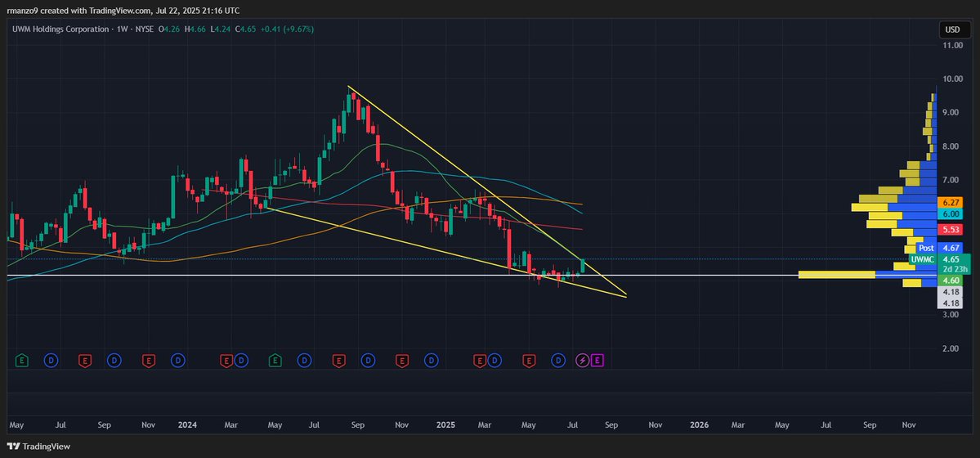Click the dividend marker for March 2025
Image resolution: width=980 pixels, height=458 pixels.
[x=494, y=361]
